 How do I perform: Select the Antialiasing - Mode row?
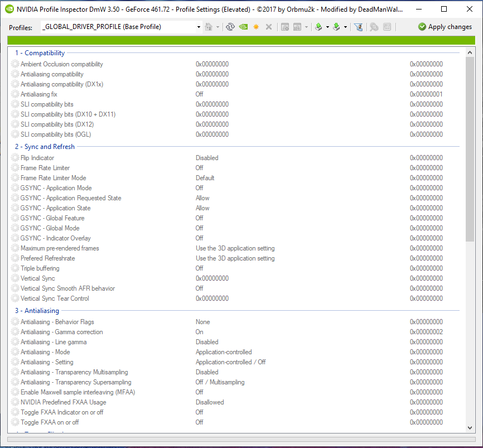[236, 352]
